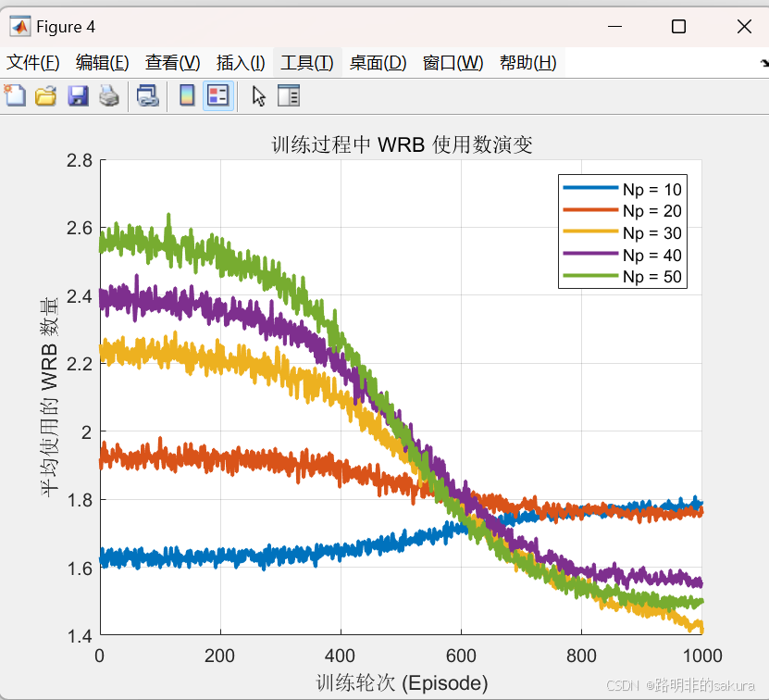This screenshot has height=700, width=769.
Task: Select the plot title 训练过程中 WRB 使用数演变
Action: (402, 144)
